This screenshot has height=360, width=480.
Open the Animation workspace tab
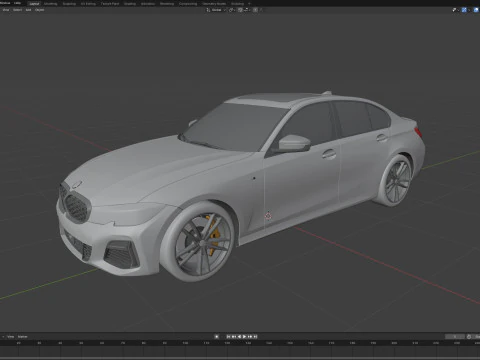pyautogui.click(x=148, y=4)
